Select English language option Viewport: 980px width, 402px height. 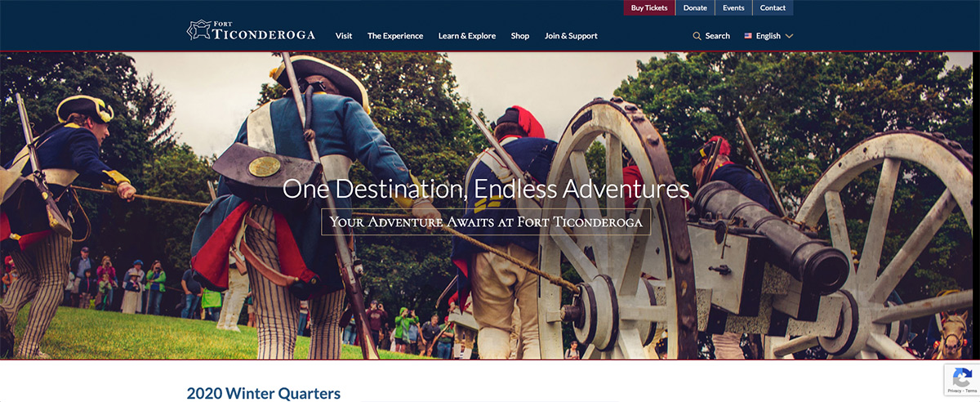pos(768,36)
